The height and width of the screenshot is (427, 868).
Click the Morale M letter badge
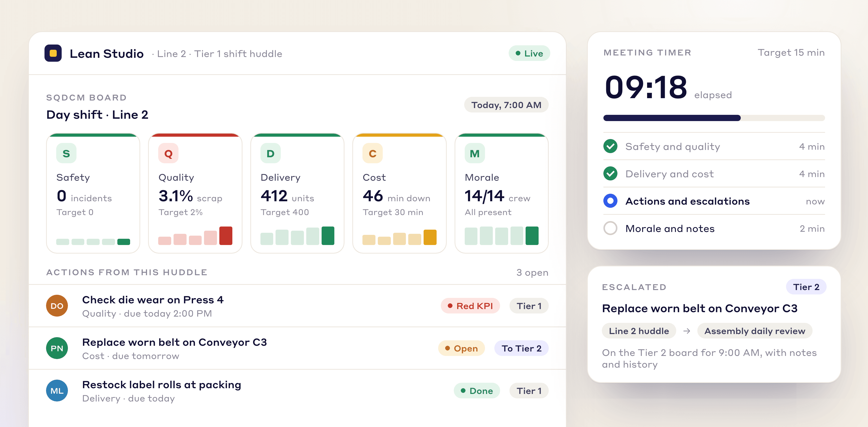(x=474, y=153)
